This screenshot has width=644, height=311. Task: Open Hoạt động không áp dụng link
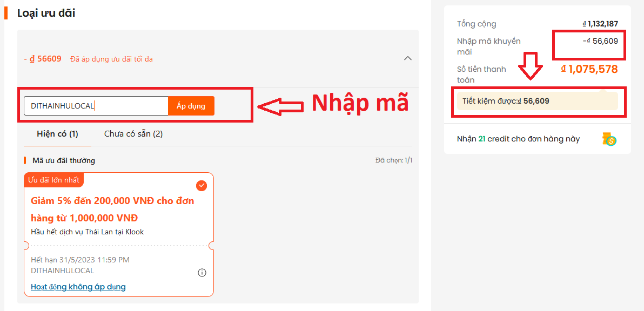tap(78, 286)
